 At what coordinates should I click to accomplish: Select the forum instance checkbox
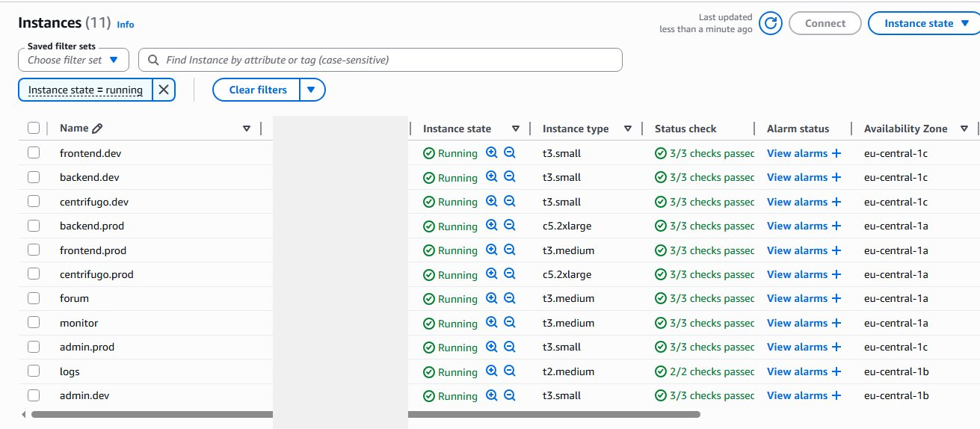[34, 298]
